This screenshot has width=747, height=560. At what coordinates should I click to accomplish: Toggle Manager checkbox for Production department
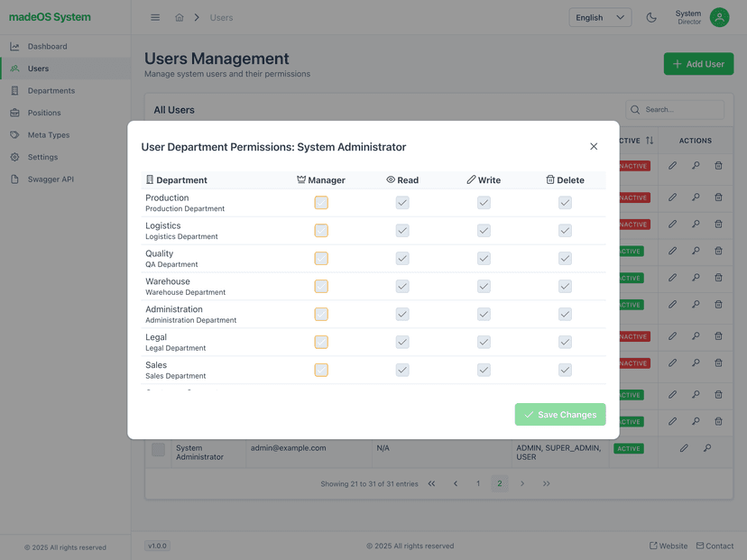pyautogui.click(x=321, y=202)
